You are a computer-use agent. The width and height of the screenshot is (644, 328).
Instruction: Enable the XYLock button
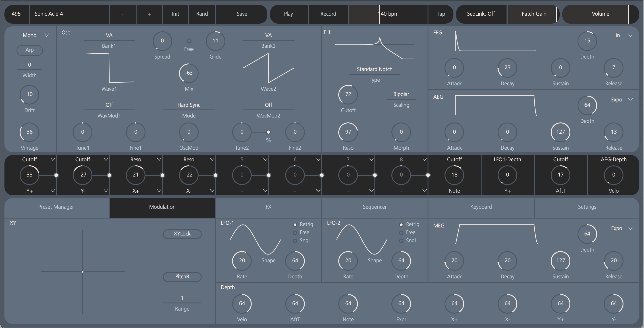click(182, 234)
